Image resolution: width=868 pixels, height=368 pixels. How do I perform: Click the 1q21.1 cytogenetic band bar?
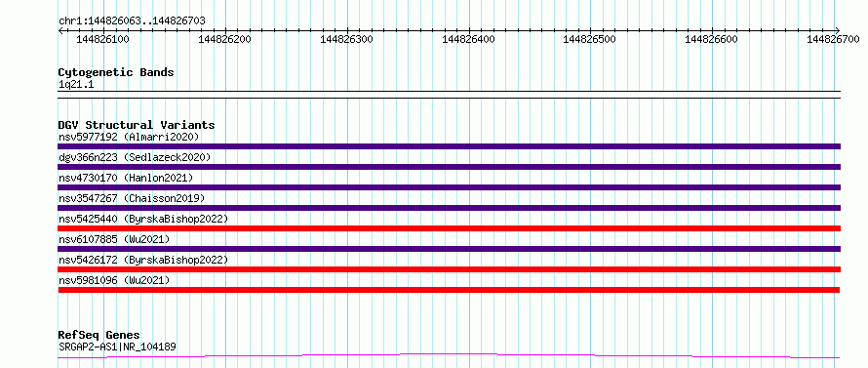click(450, 95)
